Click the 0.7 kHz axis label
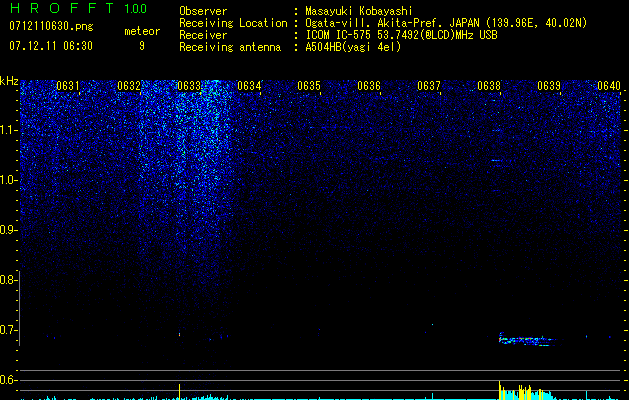Image resolution: width=629 pixels, height=400 pixels. (7, 330)
